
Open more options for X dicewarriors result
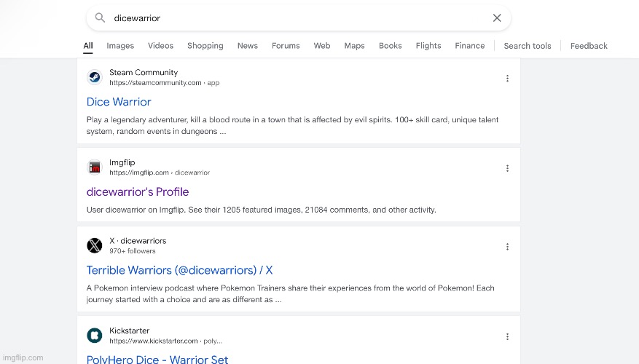click(507, 247)
